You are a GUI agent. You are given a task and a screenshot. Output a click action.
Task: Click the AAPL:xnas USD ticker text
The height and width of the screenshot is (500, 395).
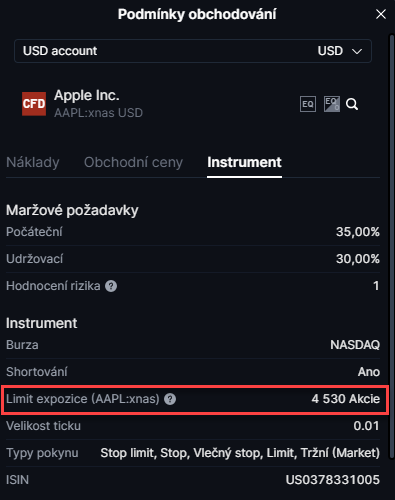[98, 113]
